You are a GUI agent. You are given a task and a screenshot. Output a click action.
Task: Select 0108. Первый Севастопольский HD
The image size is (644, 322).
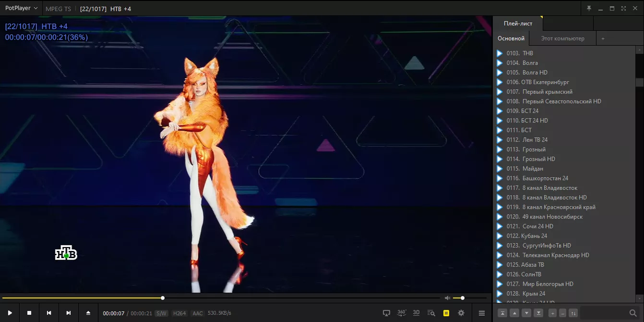[x=564, y=101]
